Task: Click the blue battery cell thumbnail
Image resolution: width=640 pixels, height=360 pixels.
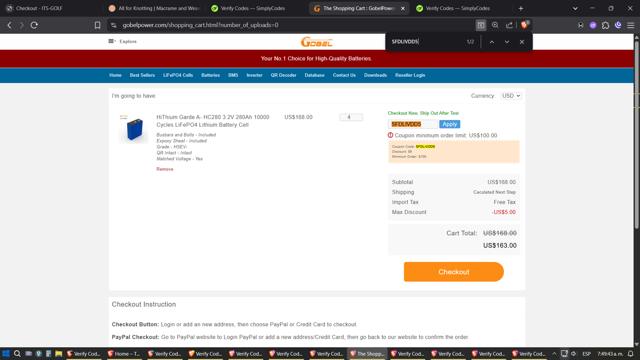Action: tap(134, 129)
